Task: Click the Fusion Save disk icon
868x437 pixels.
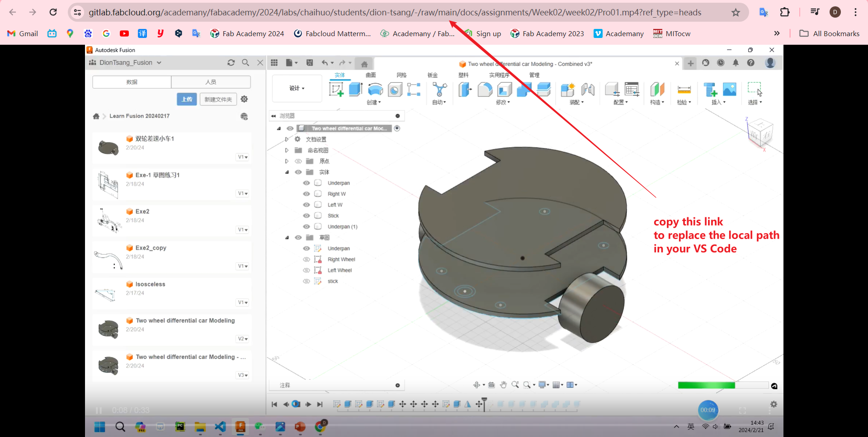Action: tap(310, 63)
